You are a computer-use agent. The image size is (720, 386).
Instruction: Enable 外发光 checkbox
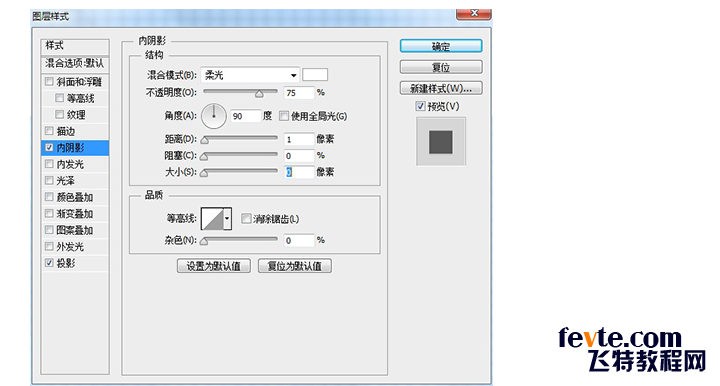click(x=49, y=246)
